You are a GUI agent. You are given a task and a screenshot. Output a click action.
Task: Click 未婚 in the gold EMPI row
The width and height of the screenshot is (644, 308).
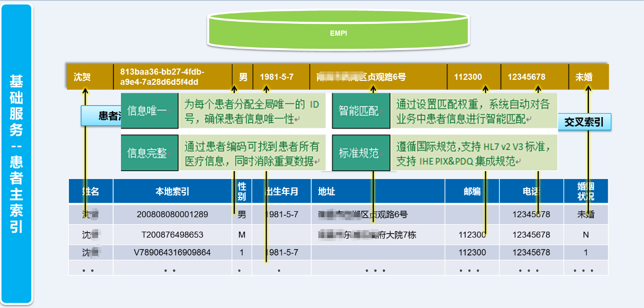coord(584,77)
